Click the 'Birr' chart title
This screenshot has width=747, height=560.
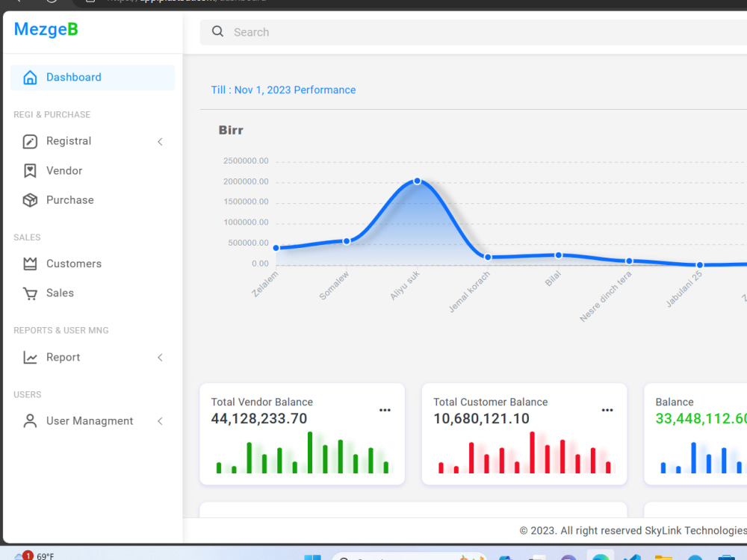[231, 130]
